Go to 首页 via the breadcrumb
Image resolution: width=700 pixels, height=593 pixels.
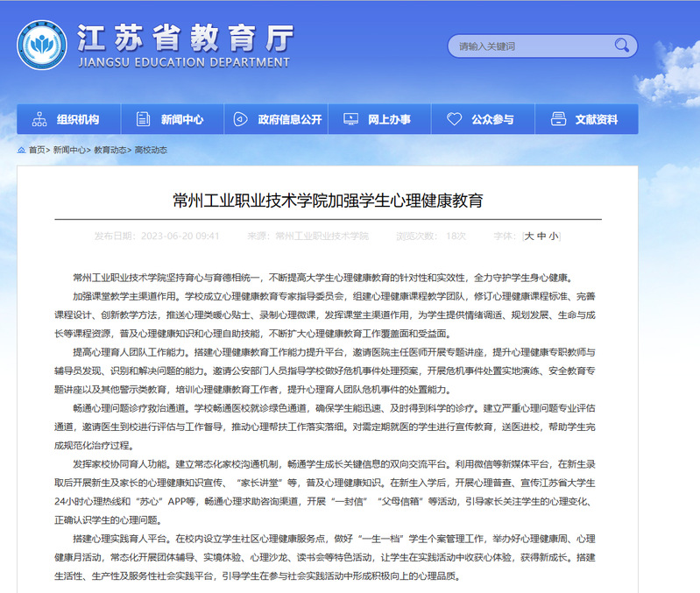coord(37,150)
